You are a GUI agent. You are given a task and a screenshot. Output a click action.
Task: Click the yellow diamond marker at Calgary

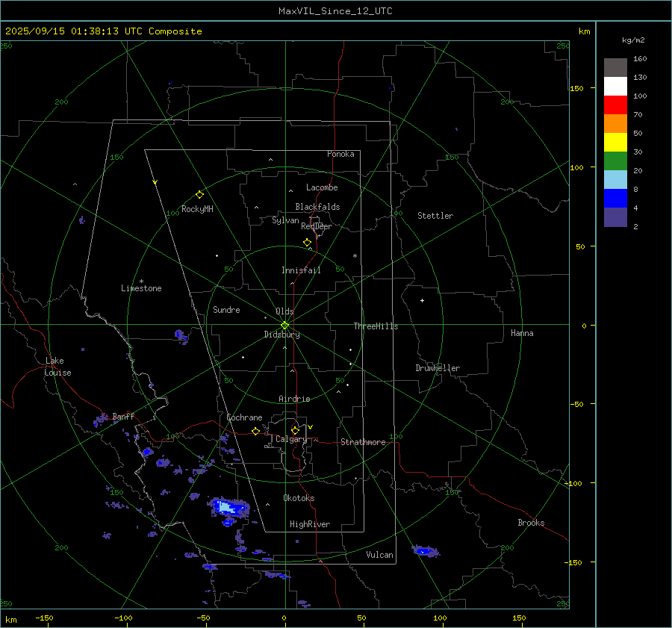click(x=295, y=430)
